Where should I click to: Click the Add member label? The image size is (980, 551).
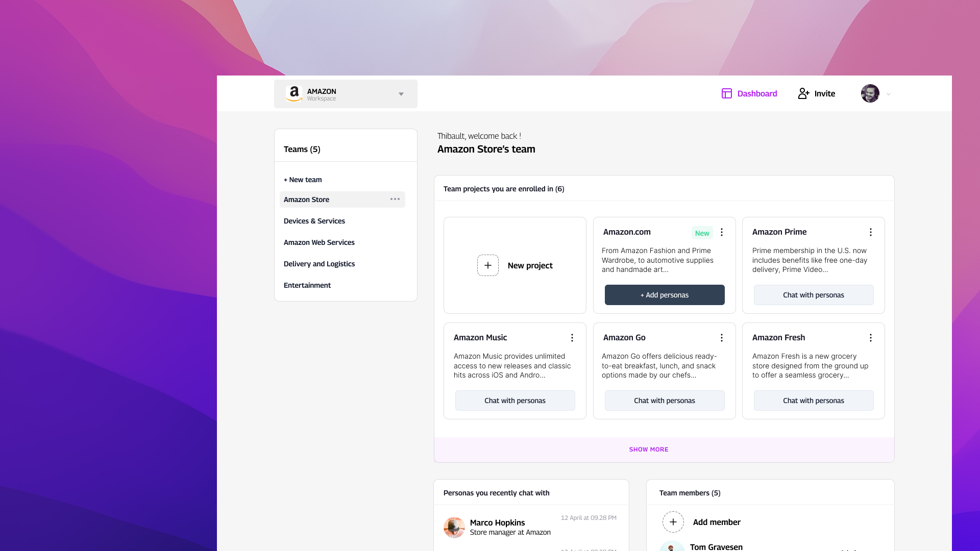(717, 522)
